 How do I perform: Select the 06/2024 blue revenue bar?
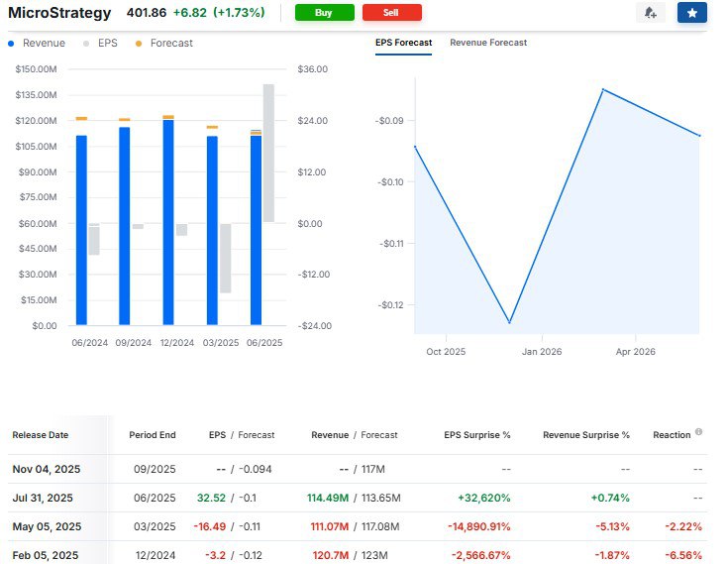[x=81, y=230]
